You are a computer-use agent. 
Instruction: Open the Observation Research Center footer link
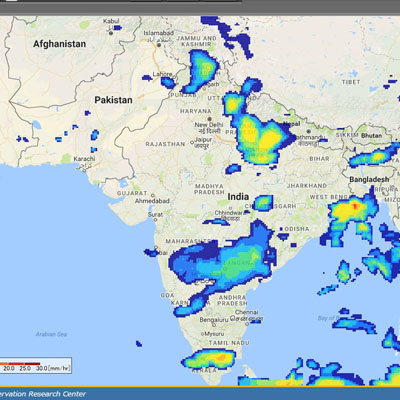(43, 394)
